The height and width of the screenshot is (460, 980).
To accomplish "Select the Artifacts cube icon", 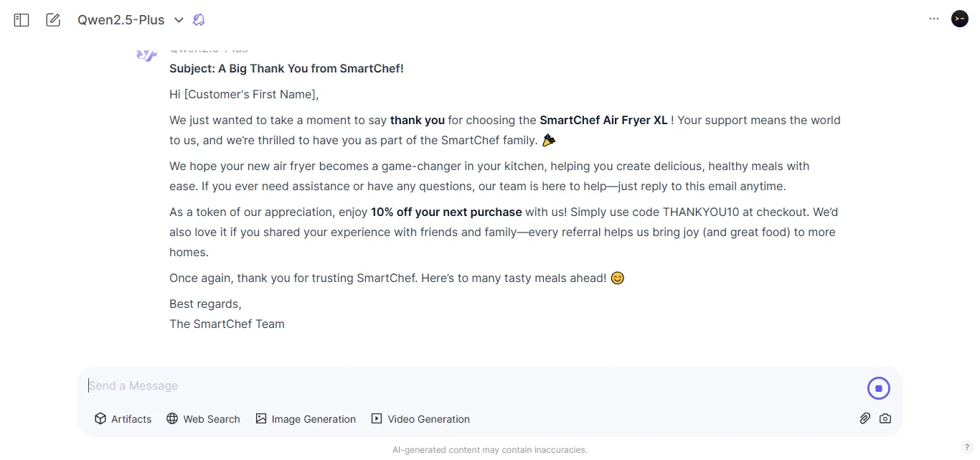I will tap(100, 418).
